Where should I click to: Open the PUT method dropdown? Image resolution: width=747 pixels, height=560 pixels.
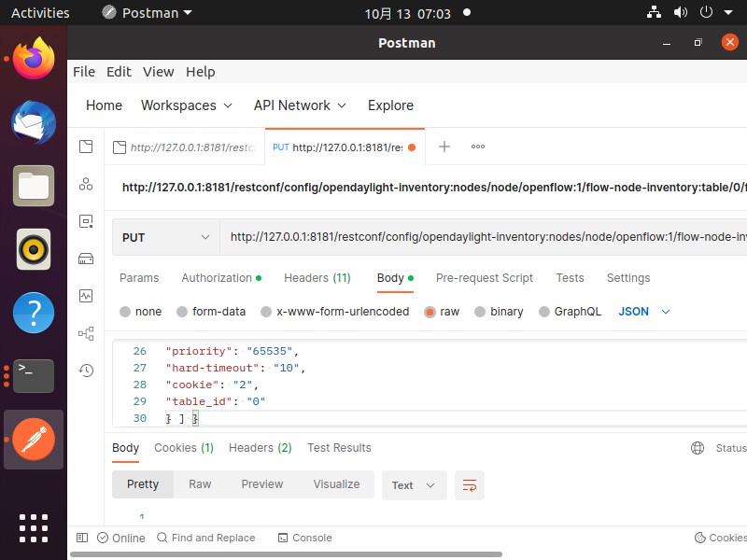tap(165, 238)
